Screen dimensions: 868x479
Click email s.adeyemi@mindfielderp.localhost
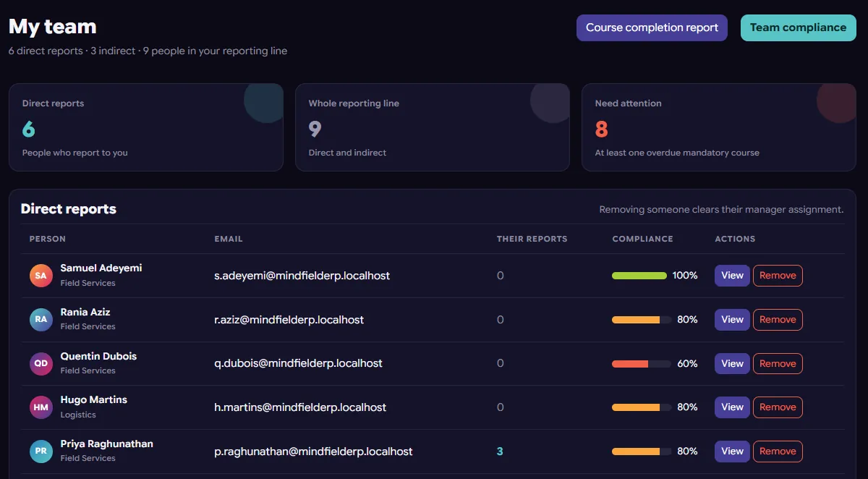point(302,276)
